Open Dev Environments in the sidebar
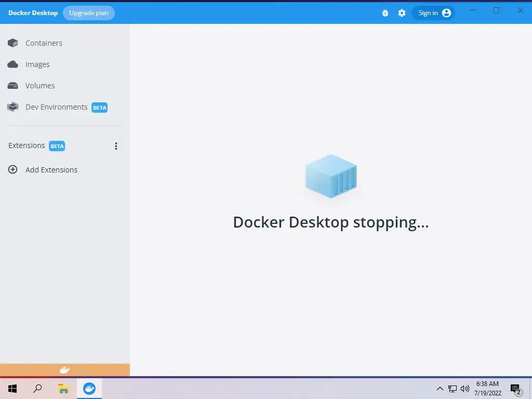Screen dimensions: 532x399 pos(56,107)
